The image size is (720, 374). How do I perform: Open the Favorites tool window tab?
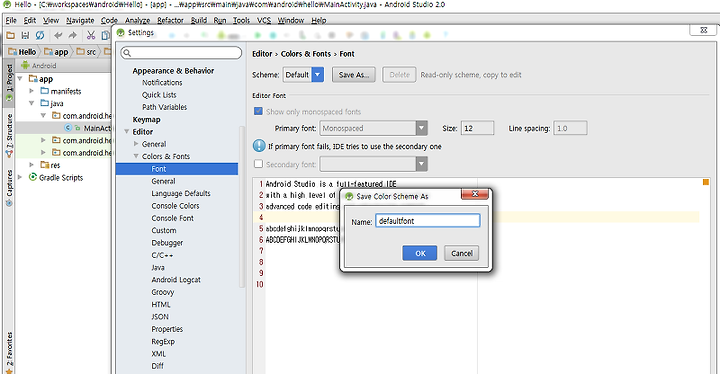(9, 352)
